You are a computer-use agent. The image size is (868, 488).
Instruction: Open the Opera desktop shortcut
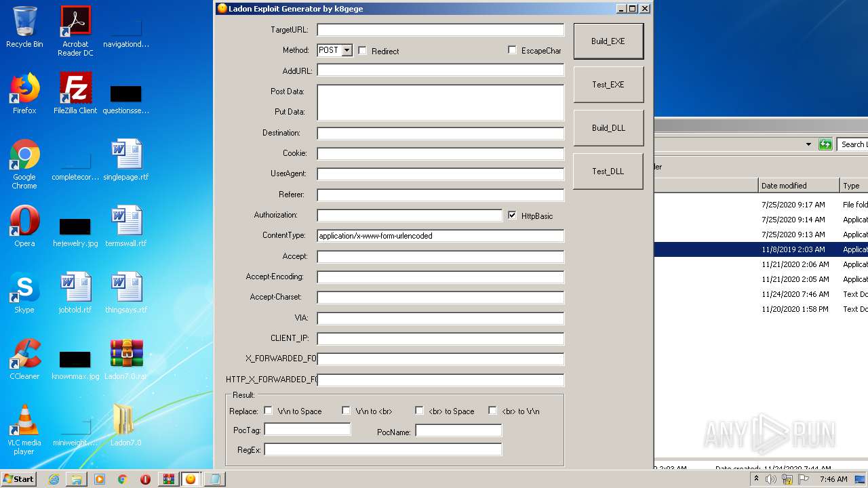pyautogui.click(x=24, y=226)
